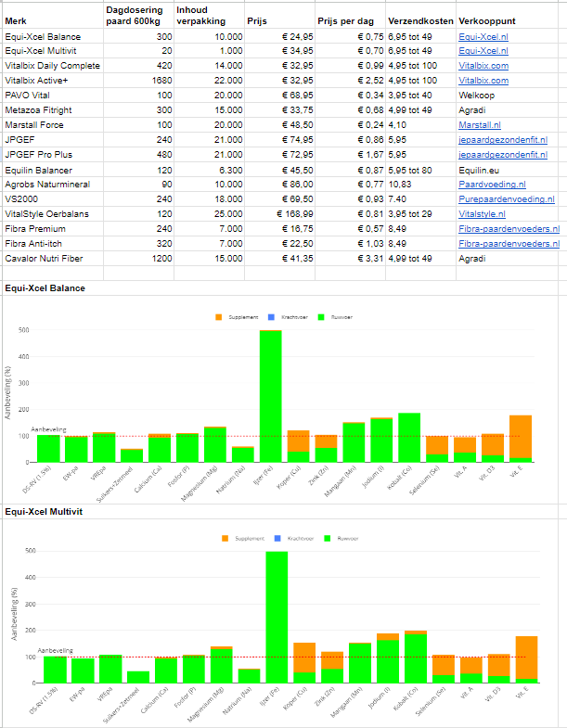The width and height of the screenshot is (567, 728).
Task: Select the 25.000 package content cell
Action: (209, 214)
